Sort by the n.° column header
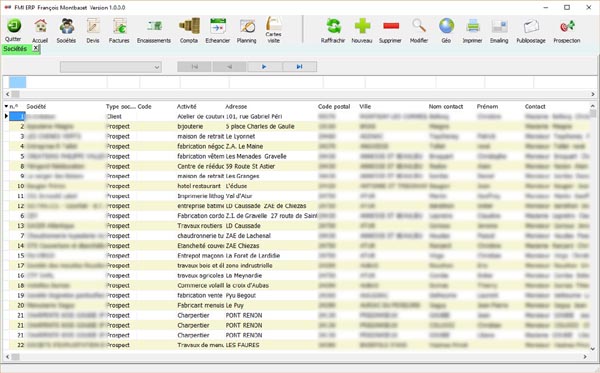The width and height of the screenshot is (600, 373). [x=14, y=106]
